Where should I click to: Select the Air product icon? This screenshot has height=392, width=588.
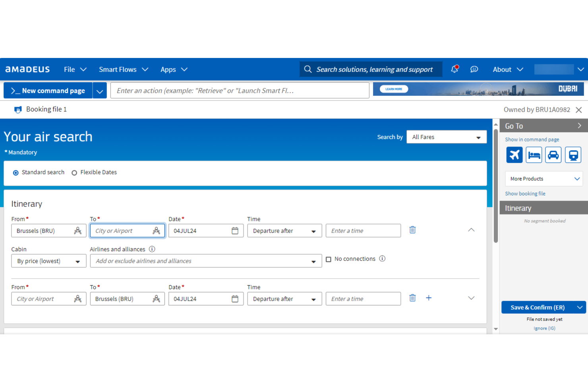[x=514, y=154]
